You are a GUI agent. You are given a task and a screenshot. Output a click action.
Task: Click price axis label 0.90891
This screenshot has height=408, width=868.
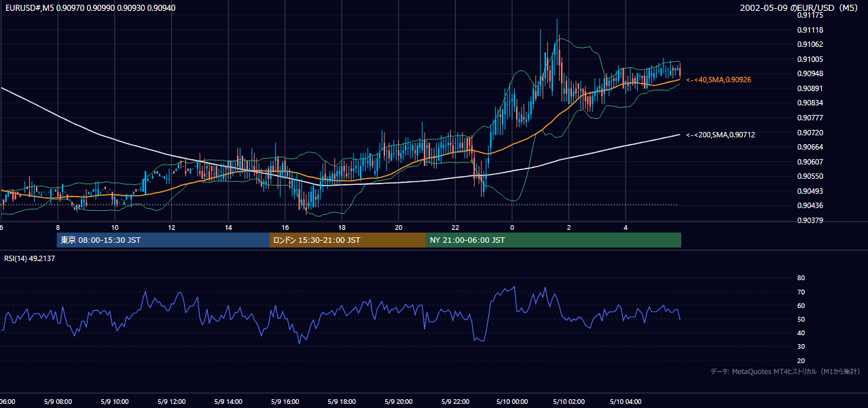tap(810, 88)
